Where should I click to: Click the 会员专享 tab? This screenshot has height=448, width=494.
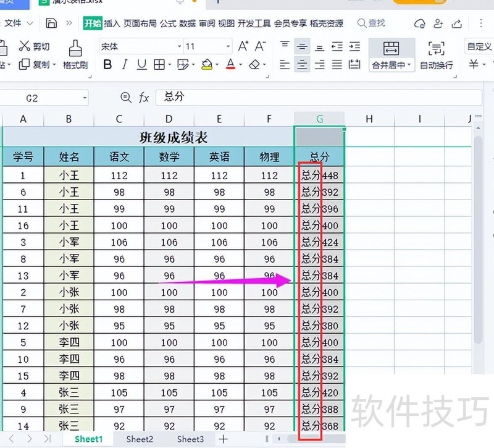(x=290, y=23)
